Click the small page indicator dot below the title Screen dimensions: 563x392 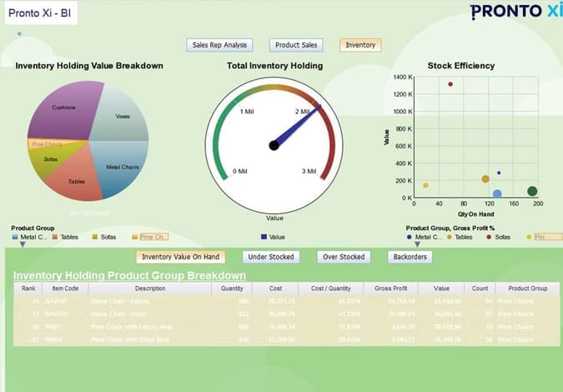19,33
